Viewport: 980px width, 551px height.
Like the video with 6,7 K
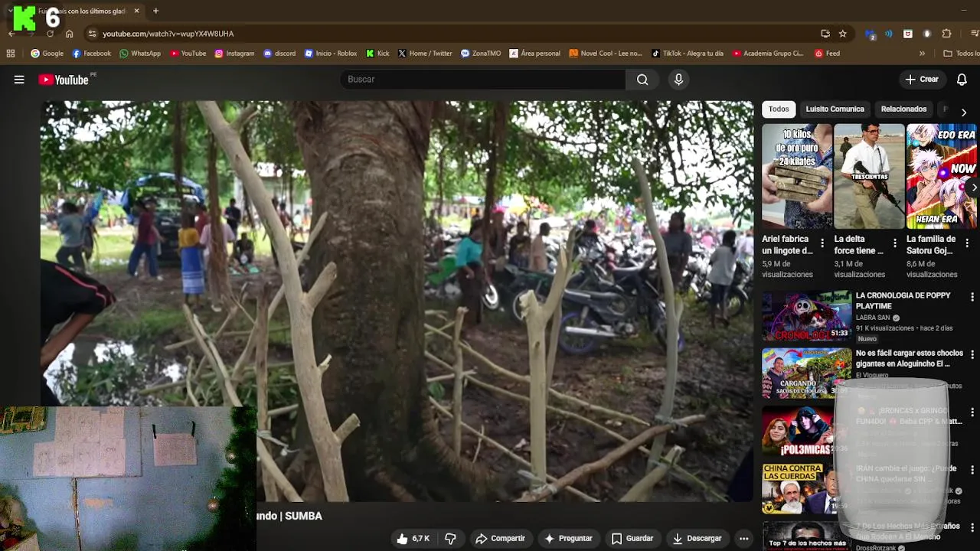[413, 539]
